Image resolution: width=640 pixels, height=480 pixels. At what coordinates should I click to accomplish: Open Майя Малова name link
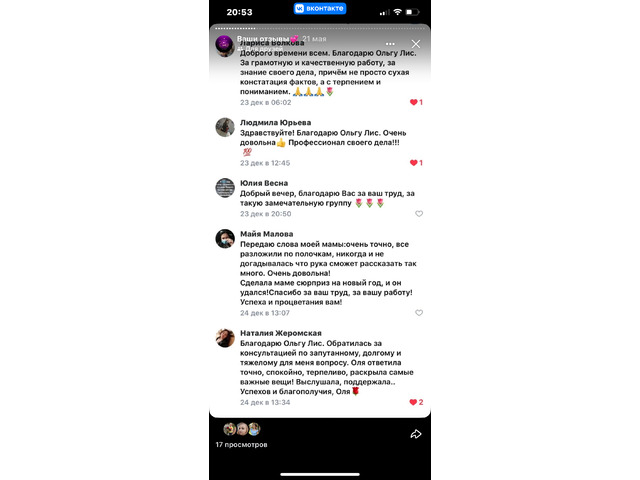pos(267,234)
